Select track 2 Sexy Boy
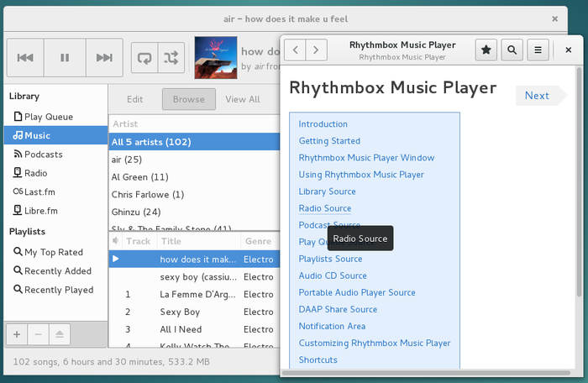This screenshot has width=588, height=383. point(194,312)
